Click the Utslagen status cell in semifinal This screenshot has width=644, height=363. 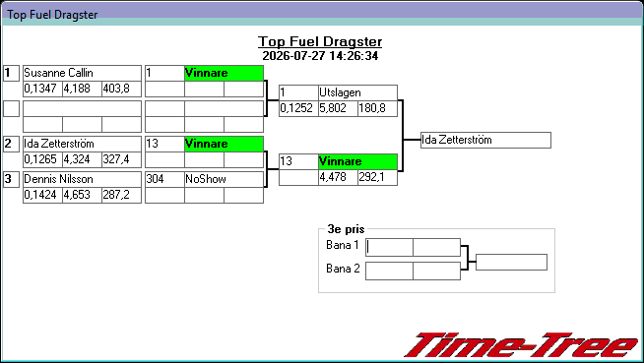[x=357, y=92]
